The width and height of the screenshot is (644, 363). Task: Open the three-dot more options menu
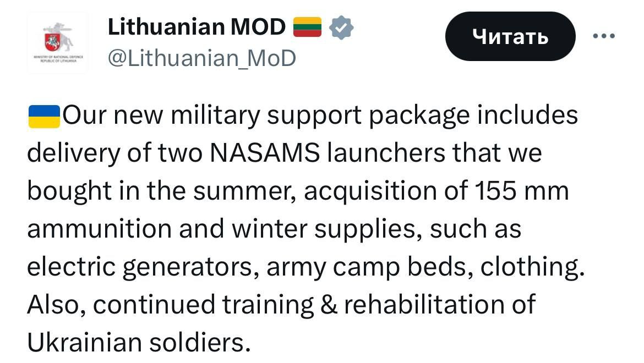pos(603,36)
